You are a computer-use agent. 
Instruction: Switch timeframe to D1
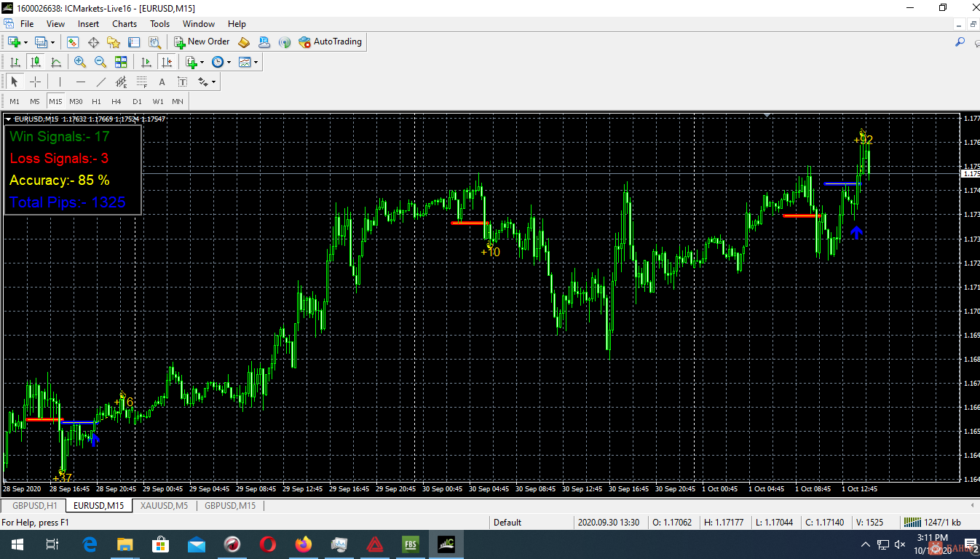137,101
